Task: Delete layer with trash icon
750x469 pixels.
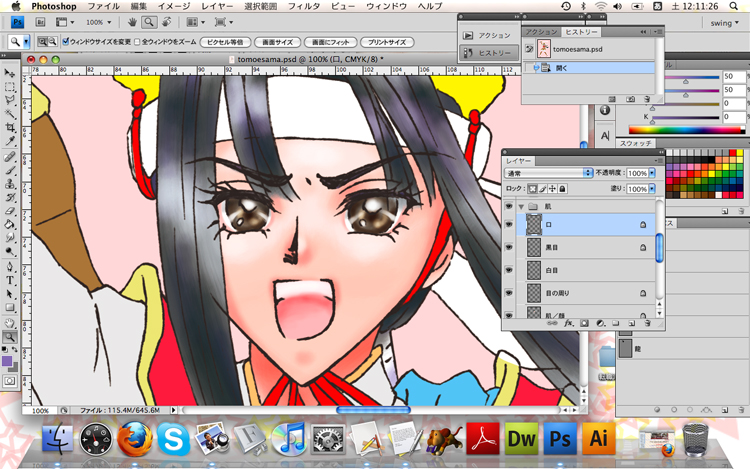Action: coord(647,323)
